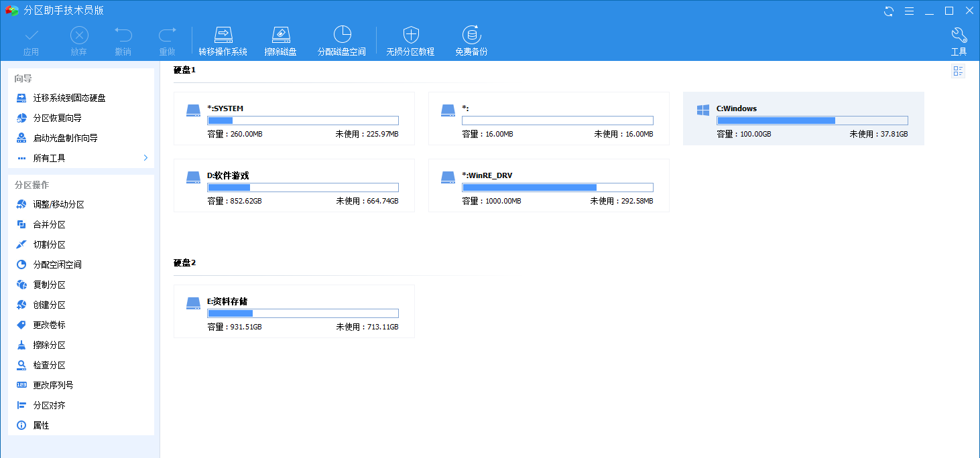Click the 分区助手 app logo icon
The height and width of the screenshot is (458, 980).
(x=12, y=11)
